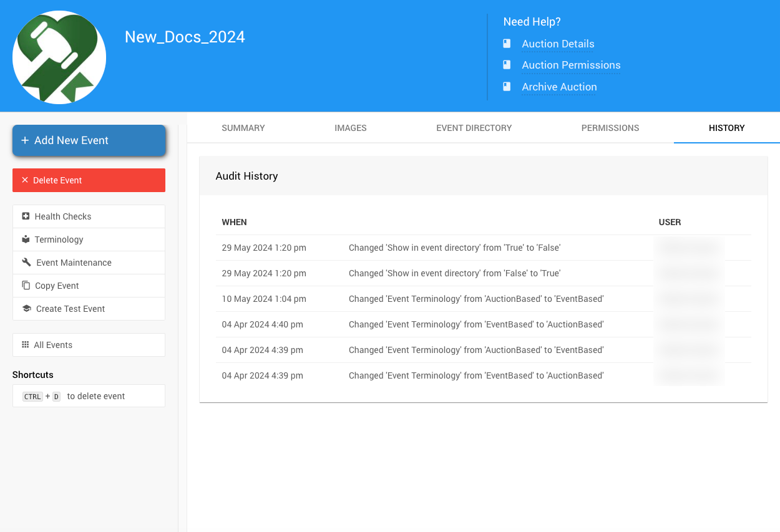Image resolution: width=780 pixels, height=532 pixels.
Task: Click the book icon beside Auction Details
Action: coord(507,44)
